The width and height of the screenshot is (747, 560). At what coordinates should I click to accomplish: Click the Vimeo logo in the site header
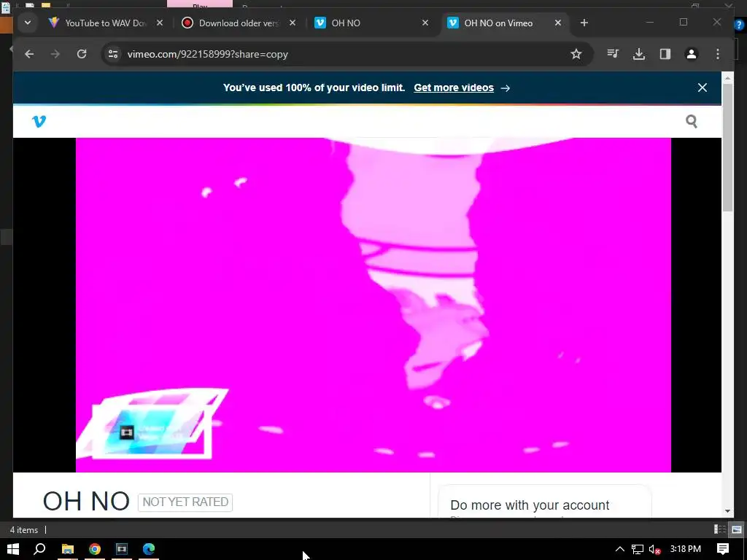[x=39, y=122]
